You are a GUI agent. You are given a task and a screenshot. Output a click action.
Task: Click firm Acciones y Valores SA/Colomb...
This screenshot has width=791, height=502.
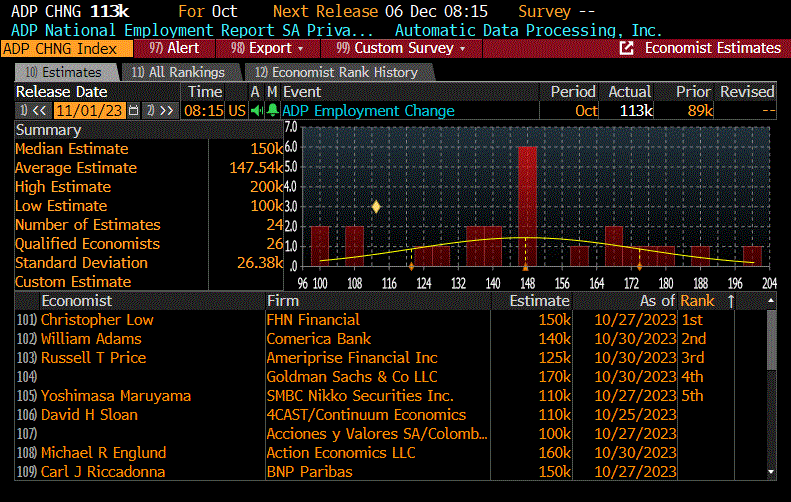tap(377, 434)
